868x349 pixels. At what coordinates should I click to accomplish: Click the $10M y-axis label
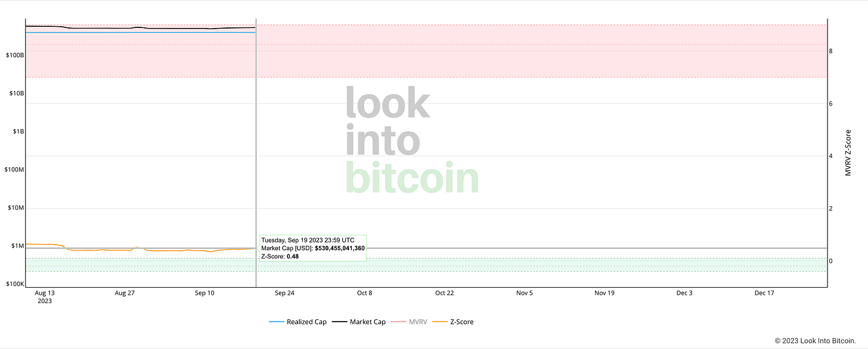tap(15, 208)
